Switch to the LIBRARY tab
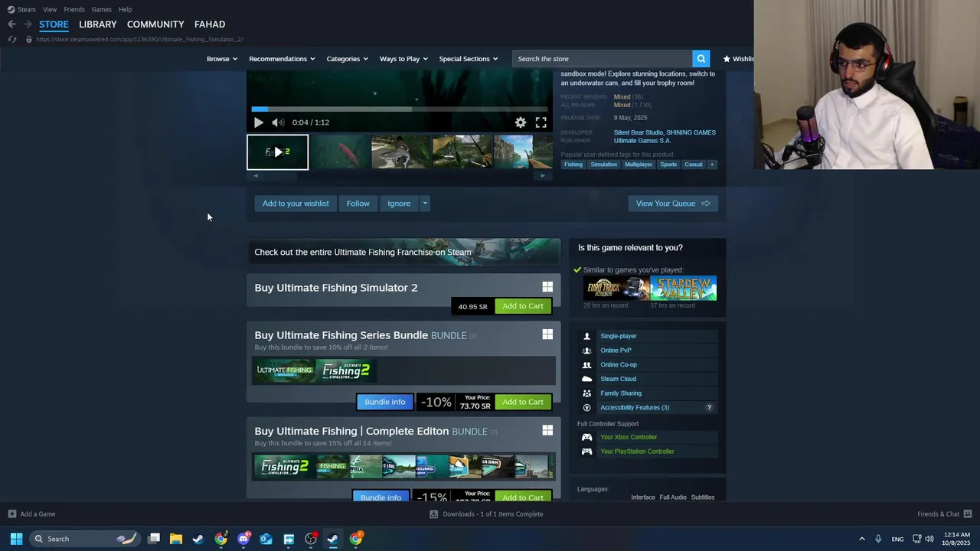 98,24
